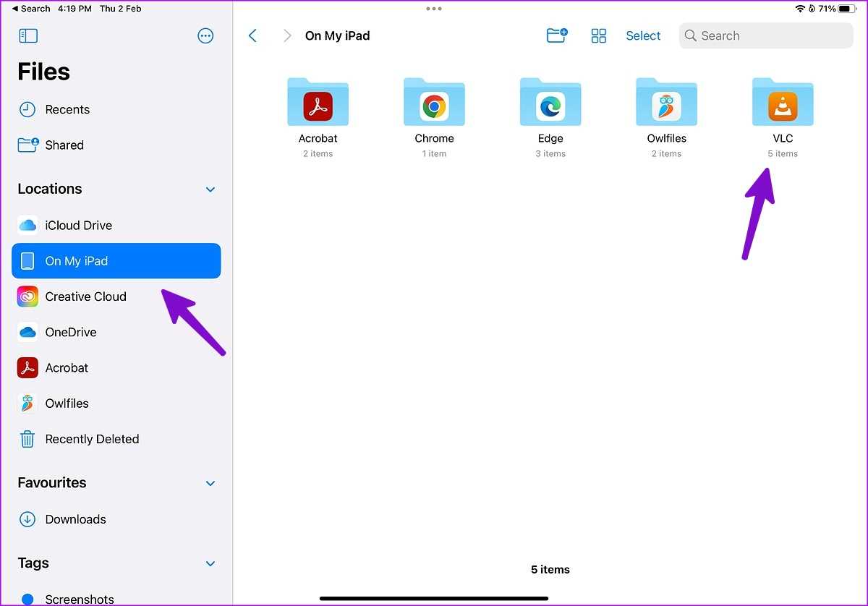Toggle the sidebar visibility icon
This screenshot has width=868, height=606.
tap(28, 36)
